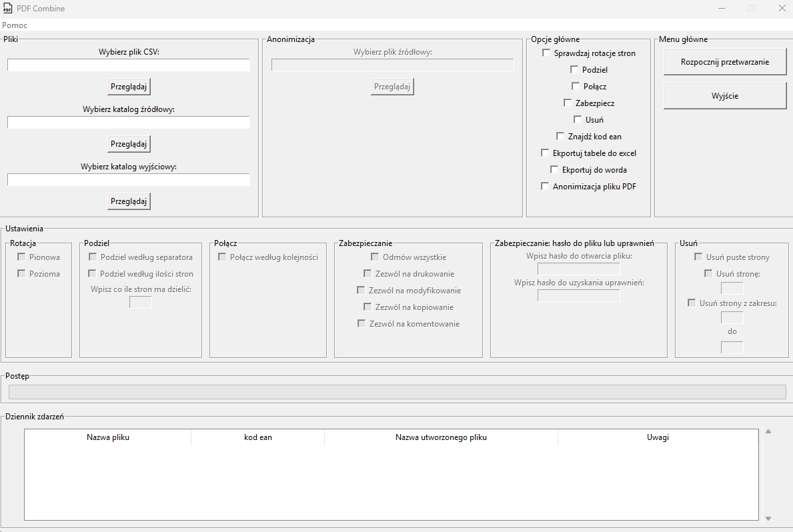Check Ekportuj tabele do excel
Viewport: 793px width, 532px height.
[545, 153]
